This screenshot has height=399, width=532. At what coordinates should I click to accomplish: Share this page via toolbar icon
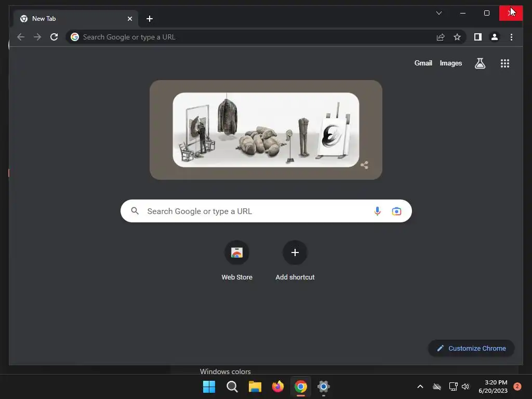(x=441, y=37)
